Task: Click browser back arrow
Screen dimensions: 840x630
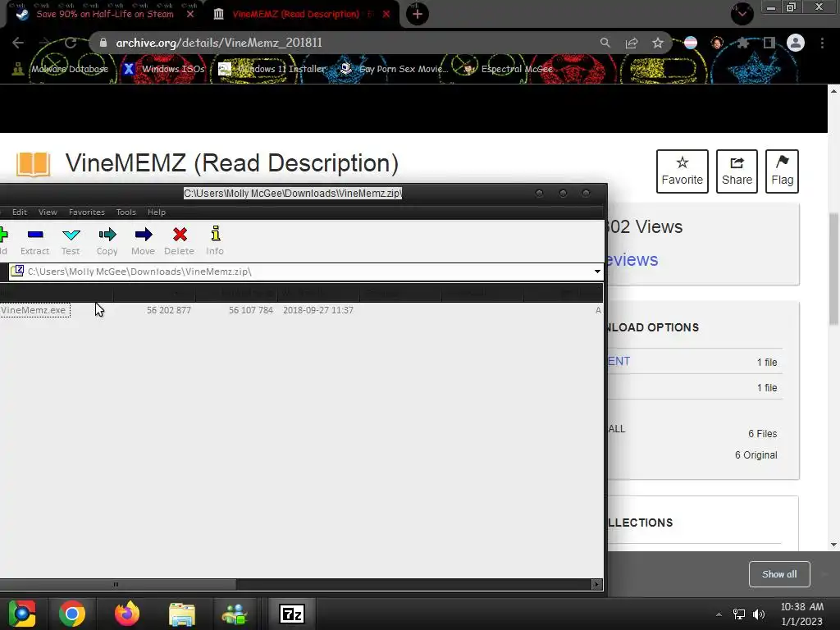Action: [x=18, y=43]
